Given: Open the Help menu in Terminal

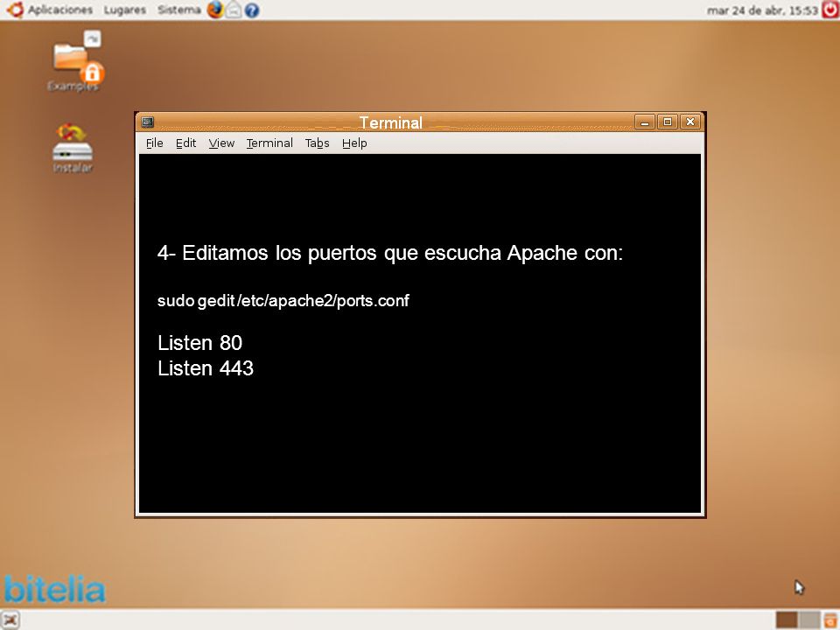Looking at the screenshot, I should click(354, 143).
